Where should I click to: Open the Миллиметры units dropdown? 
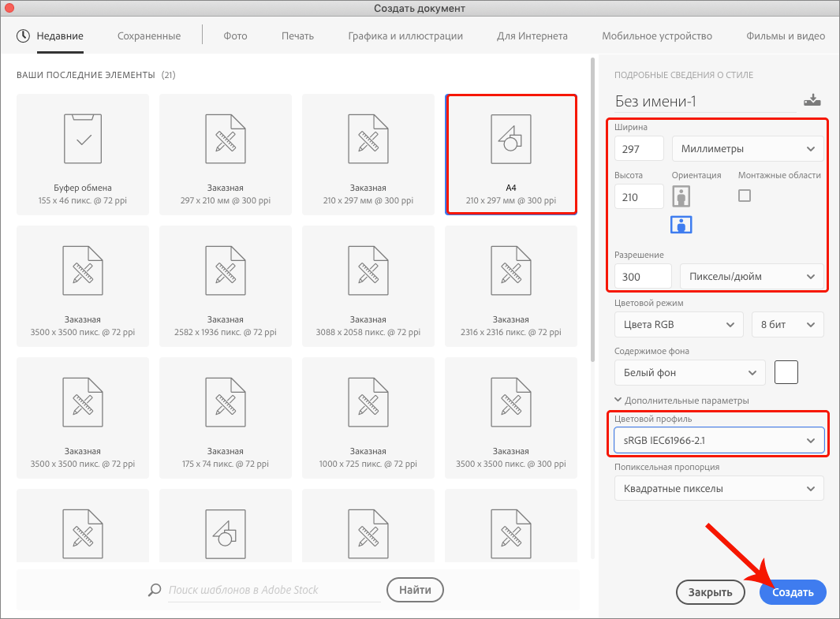click(747, 148)
